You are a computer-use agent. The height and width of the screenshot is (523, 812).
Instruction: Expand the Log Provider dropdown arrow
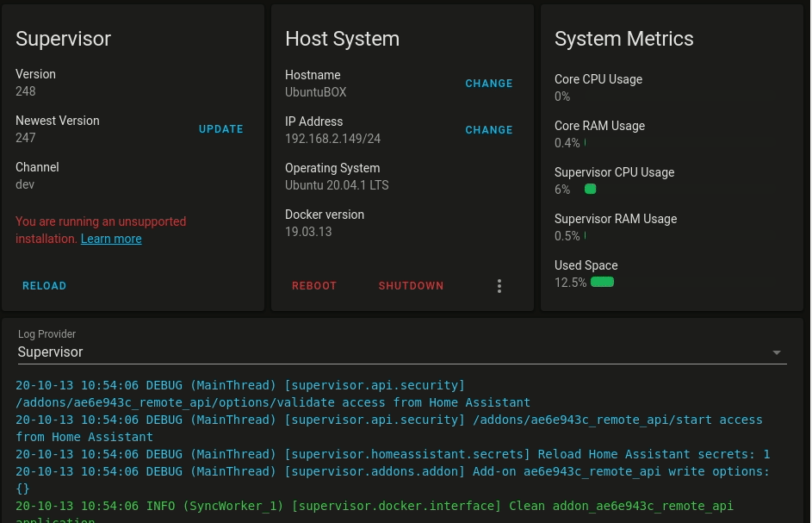pos(777,352)
